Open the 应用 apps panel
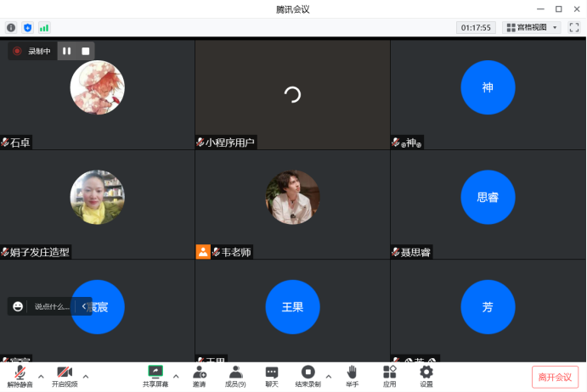 point(389,376)
